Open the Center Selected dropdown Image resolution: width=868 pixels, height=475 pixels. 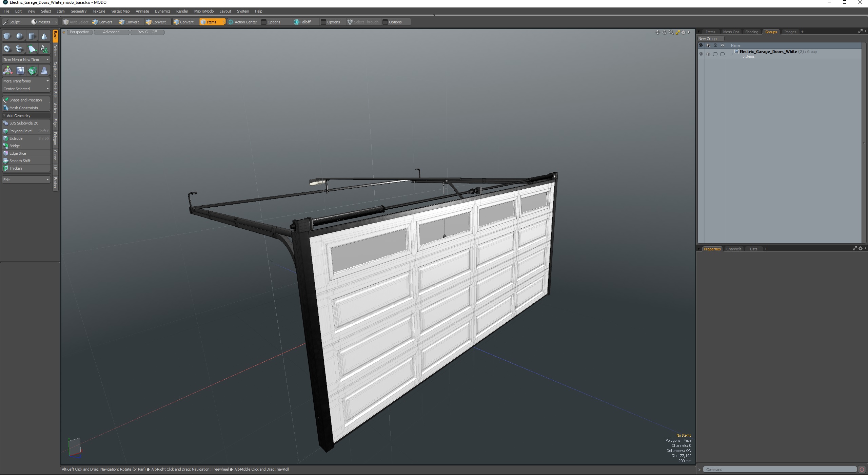coord(26,89)
